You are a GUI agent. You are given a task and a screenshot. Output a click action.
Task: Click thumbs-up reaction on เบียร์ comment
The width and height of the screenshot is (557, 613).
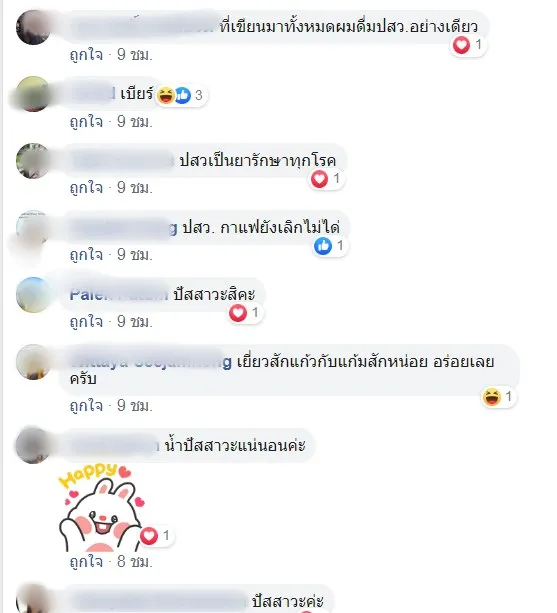coord(183,95)
